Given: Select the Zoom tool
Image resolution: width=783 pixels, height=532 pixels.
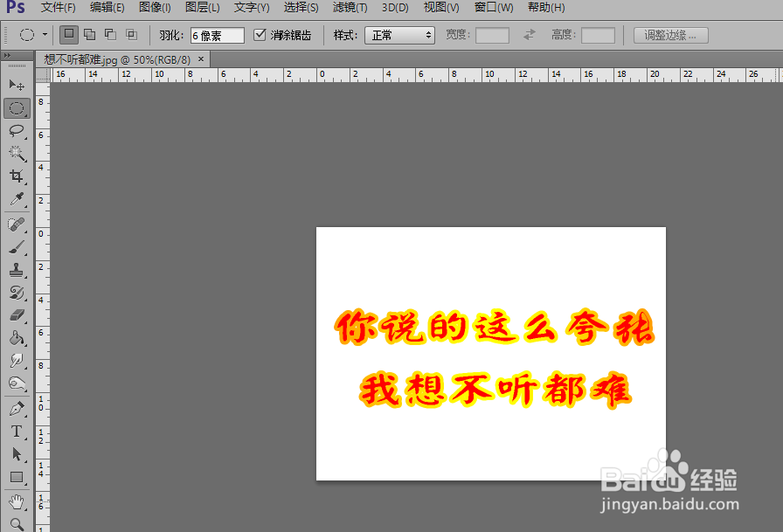Looking at the screenshot, I should (x=17, y=523).
